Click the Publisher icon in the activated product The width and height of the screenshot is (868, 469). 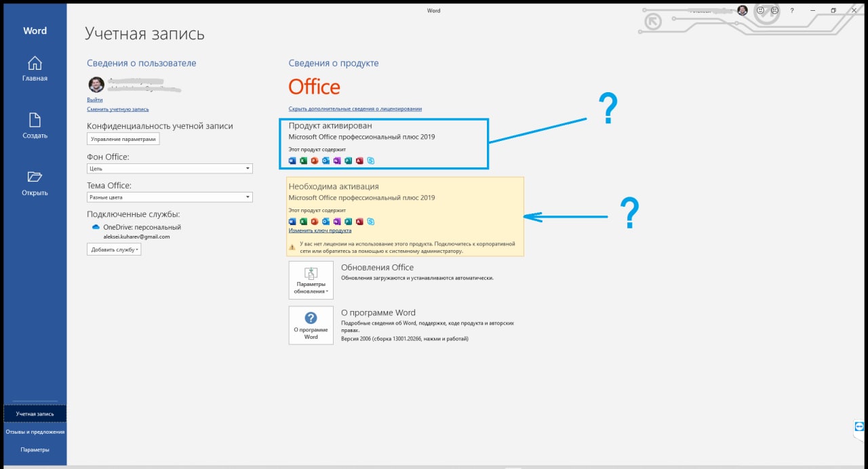coord(348,161)
